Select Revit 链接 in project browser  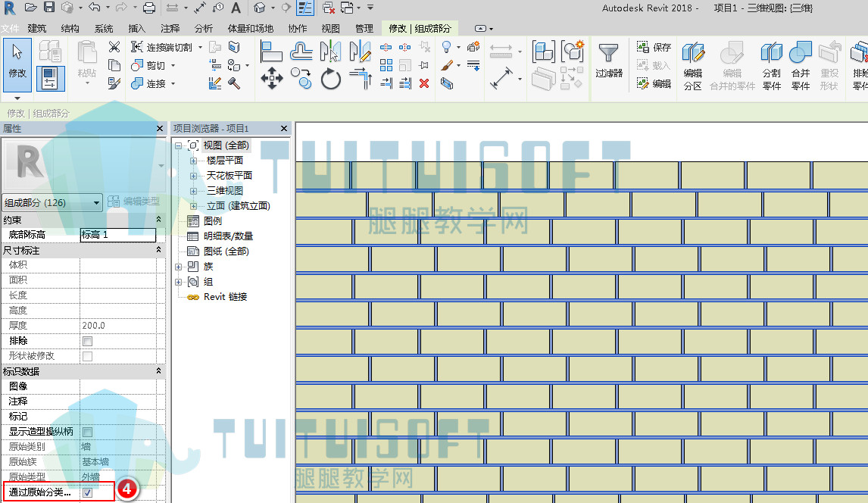click(225, 297)
